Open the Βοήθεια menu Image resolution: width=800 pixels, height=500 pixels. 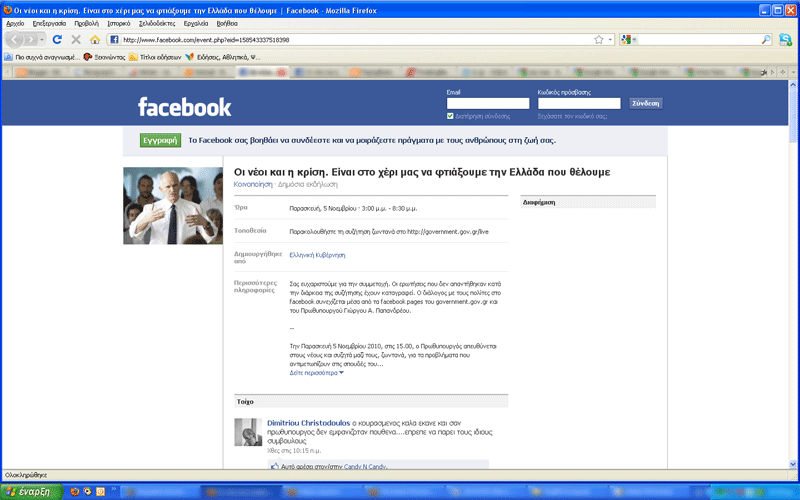tap(227, 23)
